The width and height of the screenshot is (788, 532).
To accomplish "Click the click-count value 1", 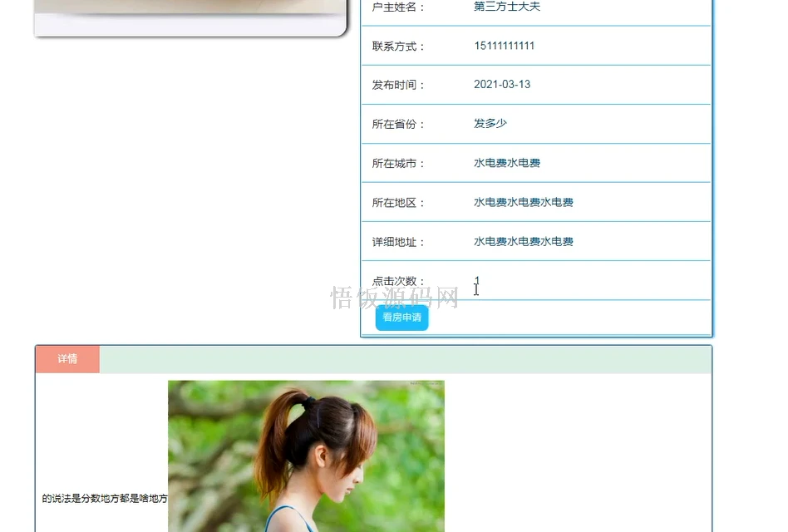I will 476,281.
